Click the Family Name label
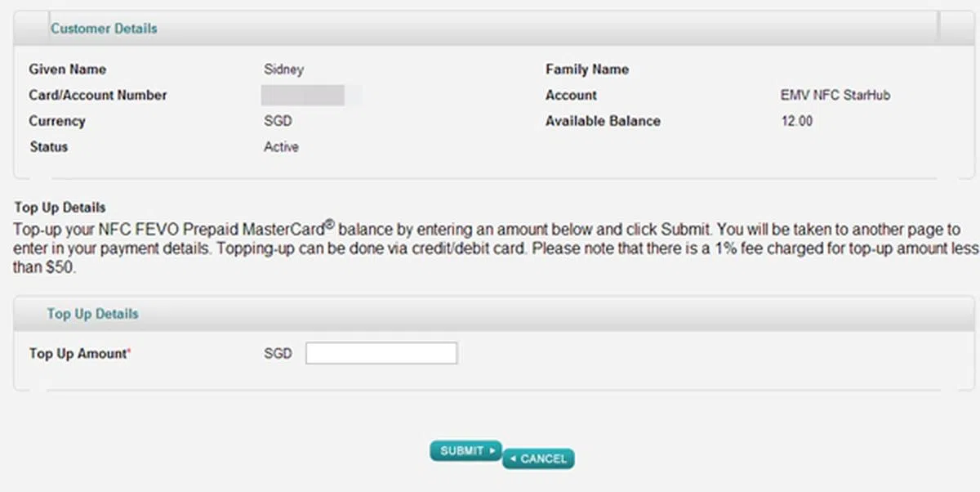The width and height of the screenshot is (980, 492). [x=587, y=69]
